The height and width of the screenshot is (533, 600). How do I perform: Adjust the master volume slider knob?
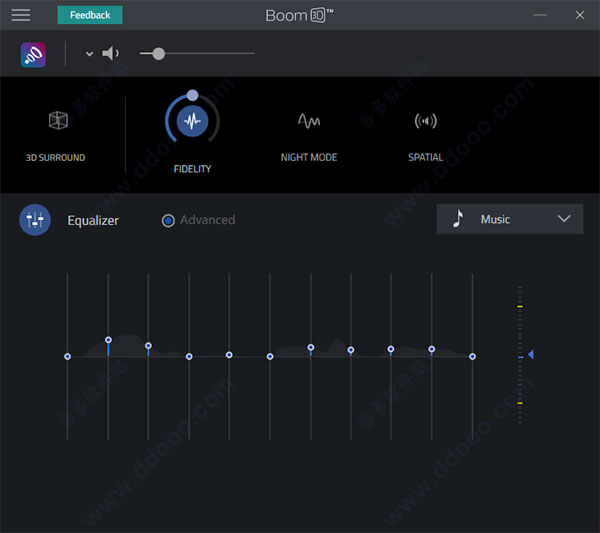point(158,54)
